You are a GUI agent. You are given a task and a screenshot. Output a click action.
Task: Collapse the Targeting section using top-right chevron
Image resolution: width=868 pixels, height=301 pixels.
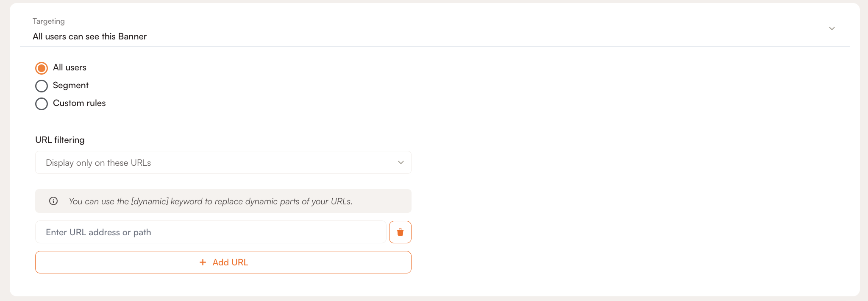pos(832,28)
